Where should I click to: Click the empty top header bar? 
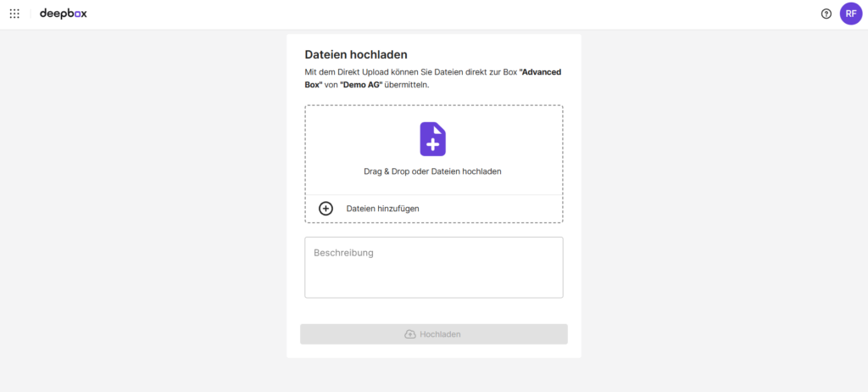pyautogui.click(x=424, y=14)
